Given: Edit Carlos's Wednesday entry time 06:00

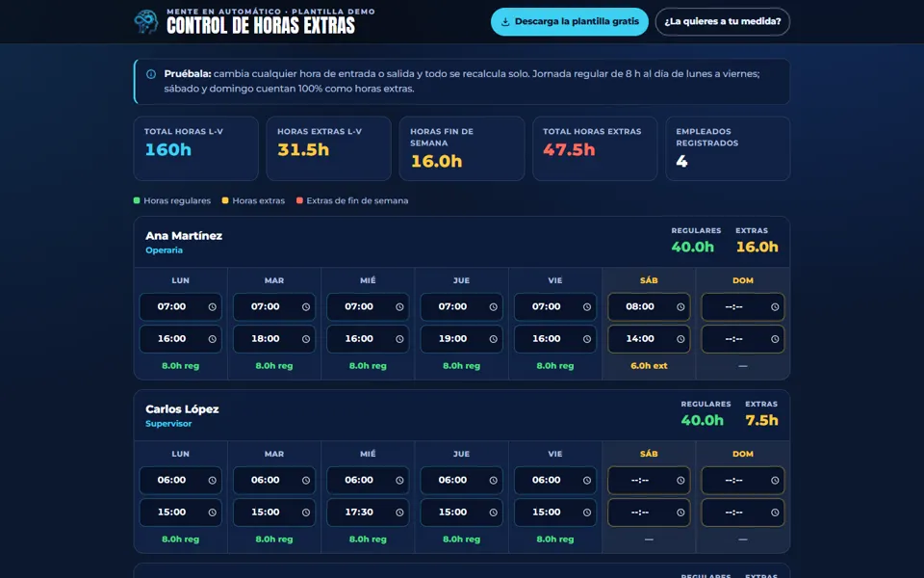Looking at the screenshot, I should 368,480.
